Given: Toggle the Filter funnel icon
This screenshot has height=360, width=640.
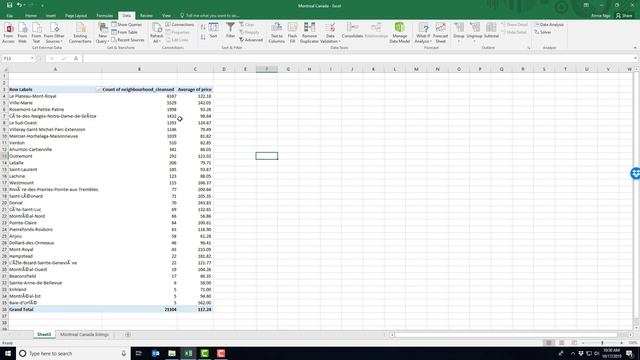Looking at the screenshot, I should click(231, 31).
